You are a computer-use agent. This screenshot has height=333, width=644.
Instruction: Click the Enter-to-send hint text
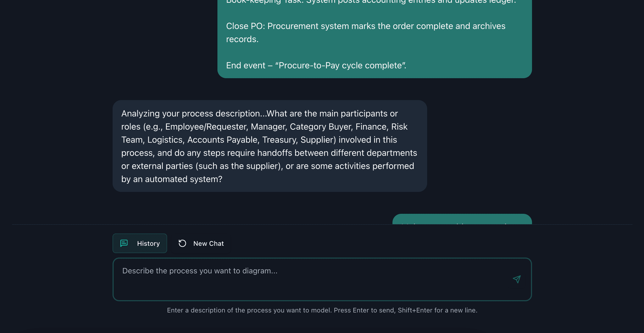pyautogui.click(x=322, y=310)
